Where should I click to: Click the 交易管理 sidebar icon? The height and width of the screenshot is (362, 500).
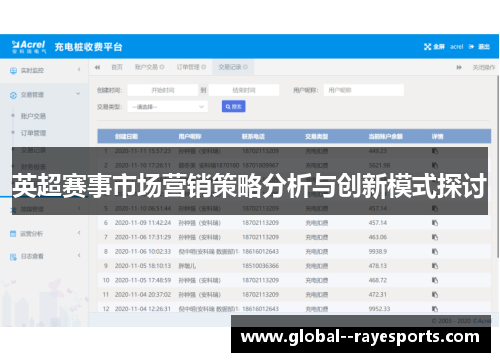click(13, 95)
